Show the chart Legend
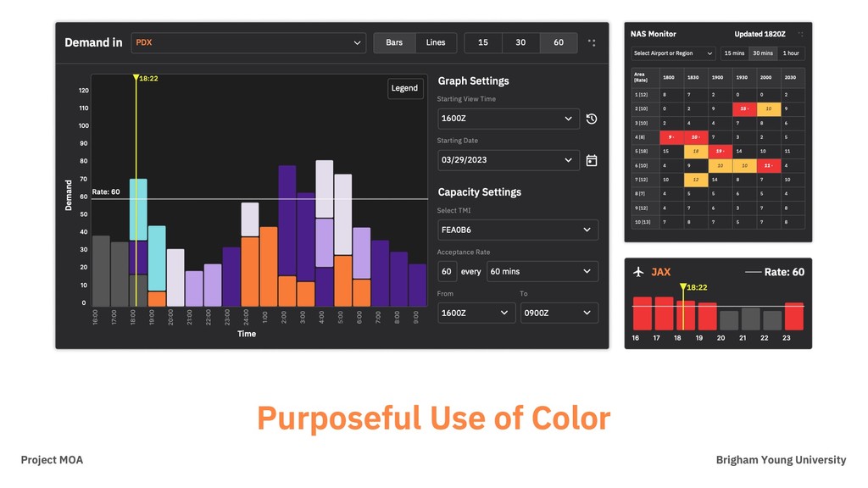868x488 pixels. (x=404, y=88)
